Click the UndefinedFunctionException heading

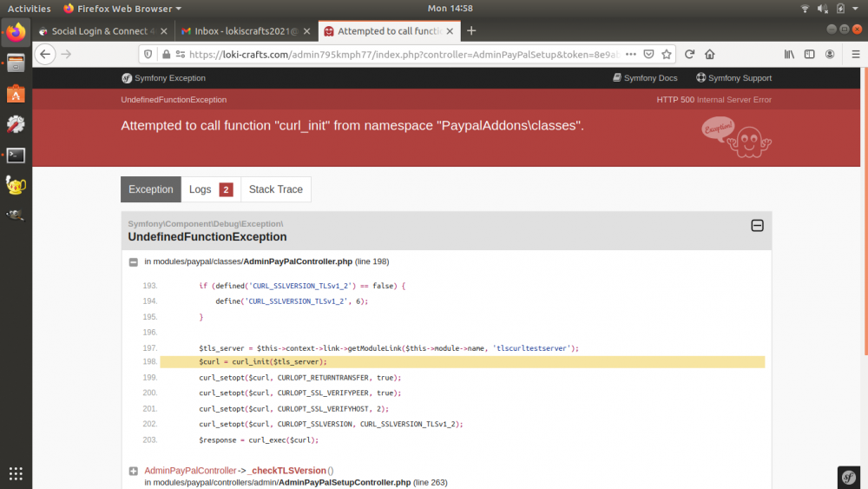tap(207, 237)
